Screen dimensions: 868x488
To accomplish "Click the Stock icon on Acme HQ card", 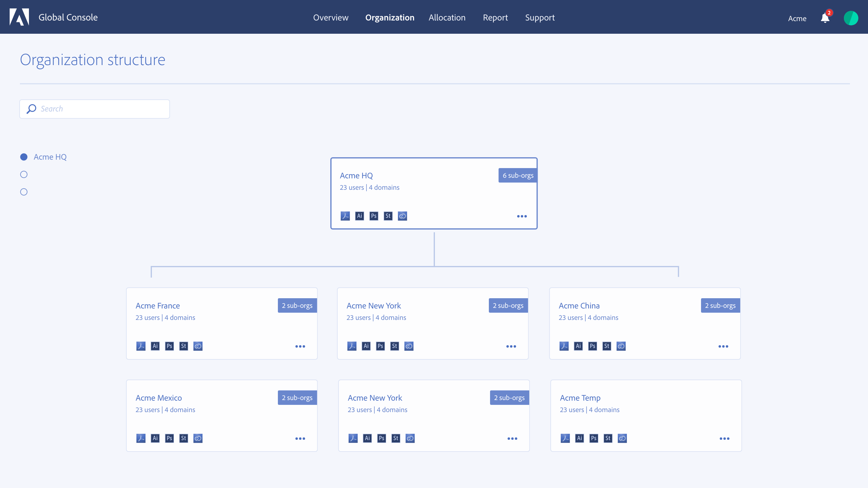I will 388,216.
